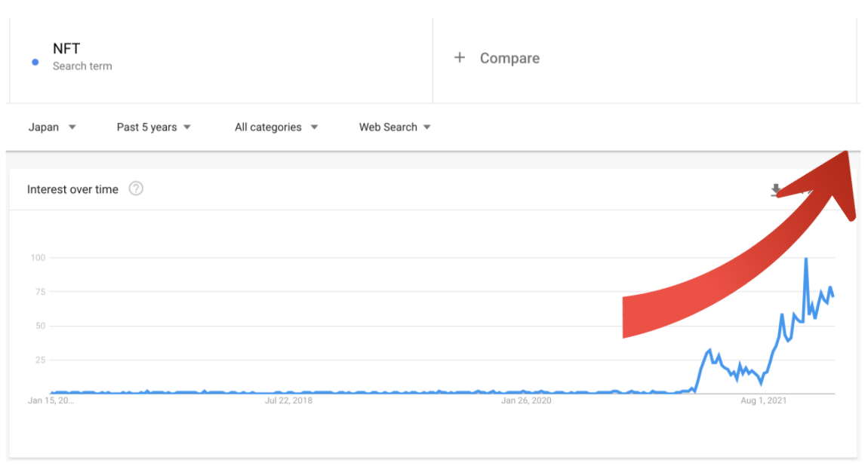Click the Aug 1, 2021 axis label
This screenshot has width=868, height=466.
763,400
